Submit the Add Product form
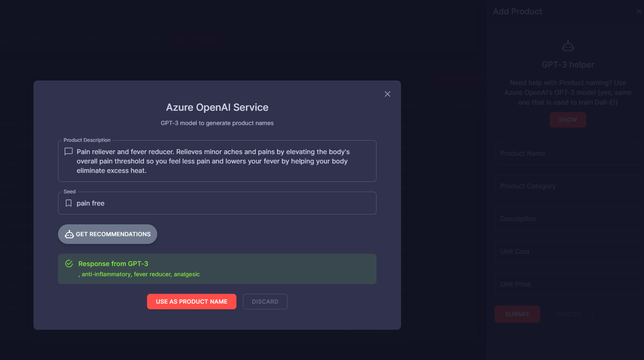Image resolution: width=644 pixels, height=360 pixels. pos(517,314)
